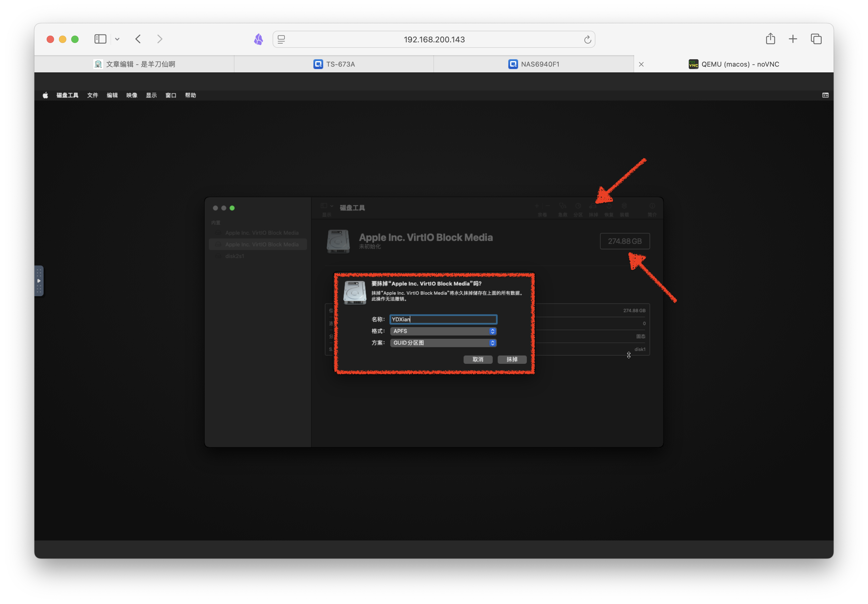Close the QEMU noVNC tab
Viewport: 868px width, 604px height.
pyautogui.click(x=641, y=64)
